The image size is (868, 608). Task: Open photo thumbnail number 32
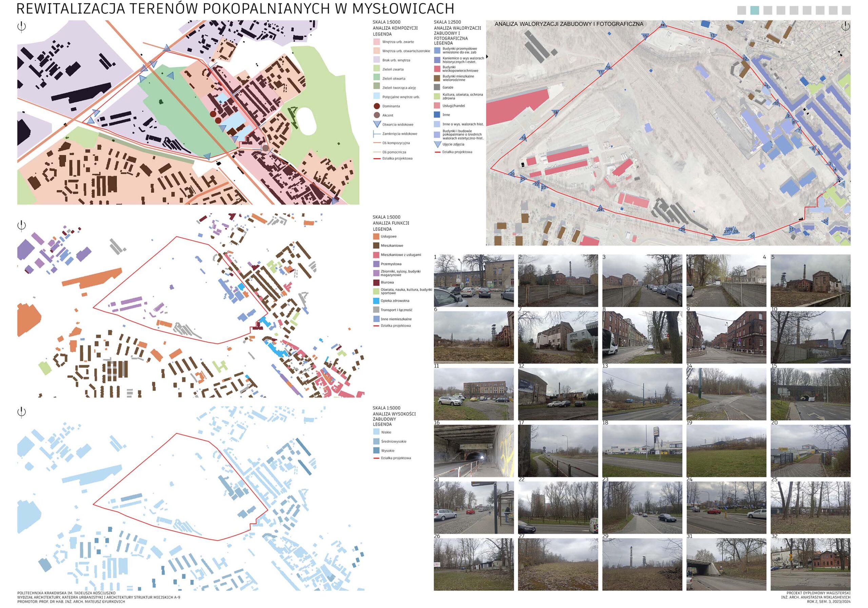[811, 564]
